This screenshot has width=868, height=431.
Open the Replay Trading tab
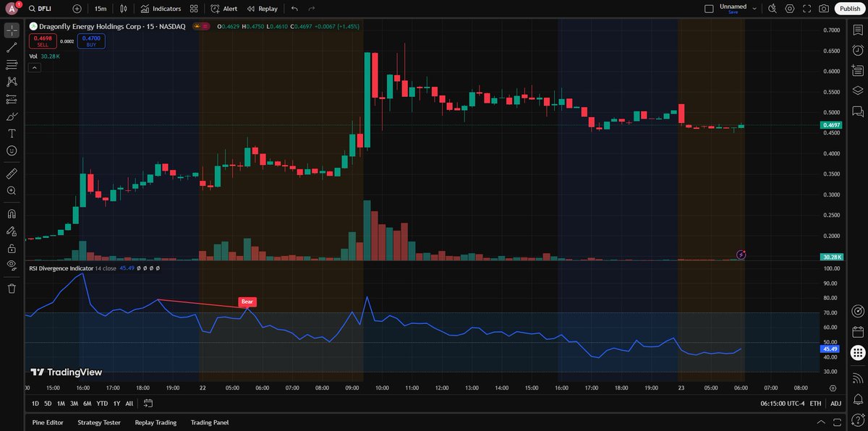tap(156, 422)
